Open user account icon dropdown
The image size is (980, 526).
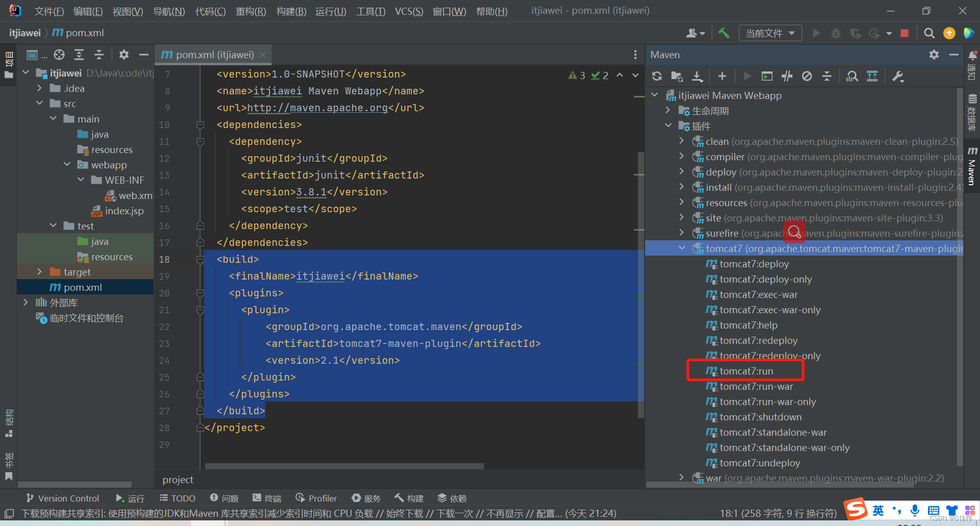(x=695, y=33)
